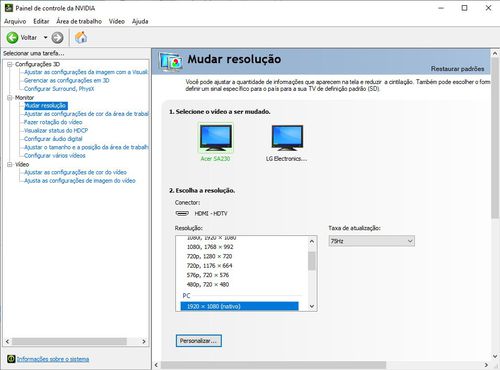
Task: Select the LG Electronics monitor icon
Action: click(287, 138)
